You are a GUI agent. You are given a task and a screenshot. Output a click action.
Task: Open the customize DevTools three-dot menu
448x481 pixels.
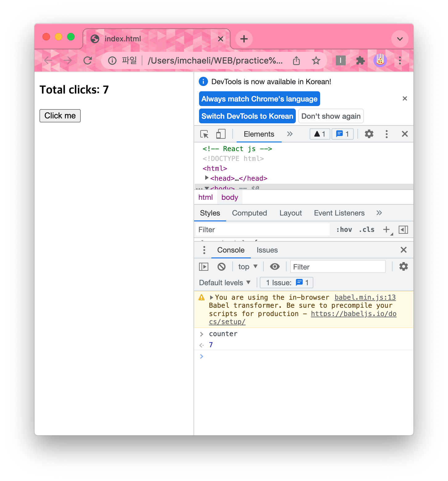point(386,134)
